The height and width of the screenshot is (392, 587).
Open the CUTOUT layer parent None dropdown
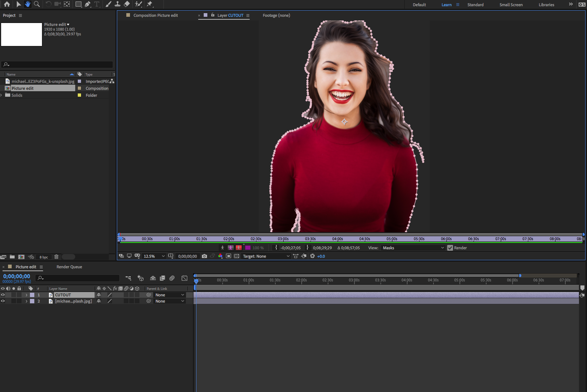point(170,295)
